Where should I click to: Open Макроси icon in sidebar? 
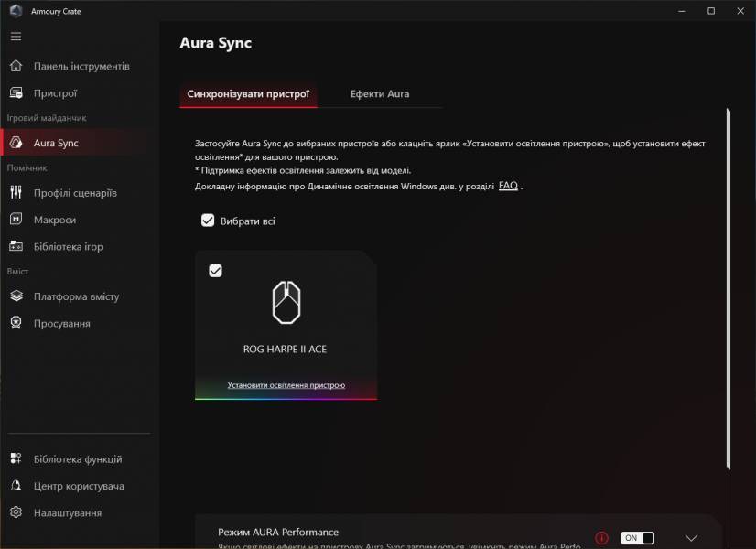pyautogui.click(x=16, y=220)
